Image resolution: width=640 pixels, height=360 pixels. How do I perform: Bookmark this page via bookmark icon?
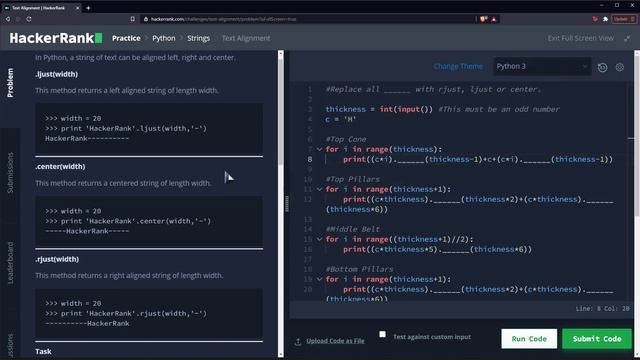click(133, 19)
